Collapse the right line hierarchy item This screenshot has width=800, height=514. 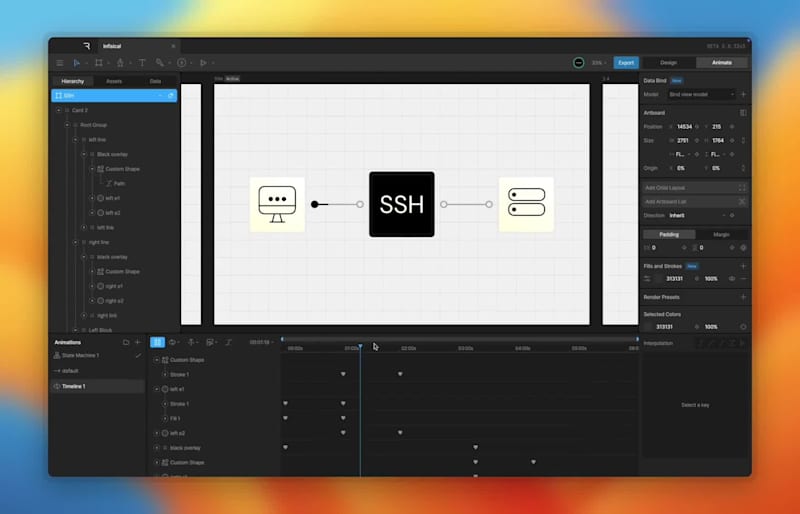76,242
